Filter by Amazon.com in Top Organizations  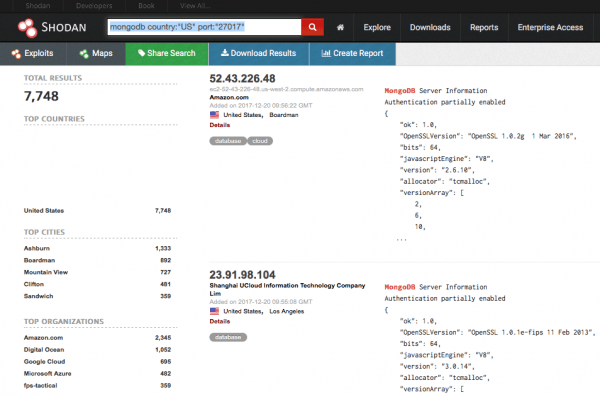coord(43,338)
